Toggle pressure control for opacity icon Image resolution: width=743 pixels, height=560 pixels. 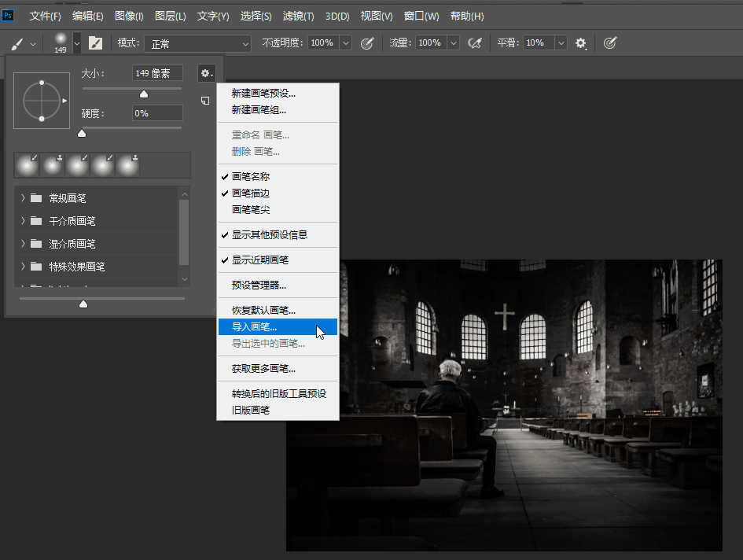click(x=366, y=43)
